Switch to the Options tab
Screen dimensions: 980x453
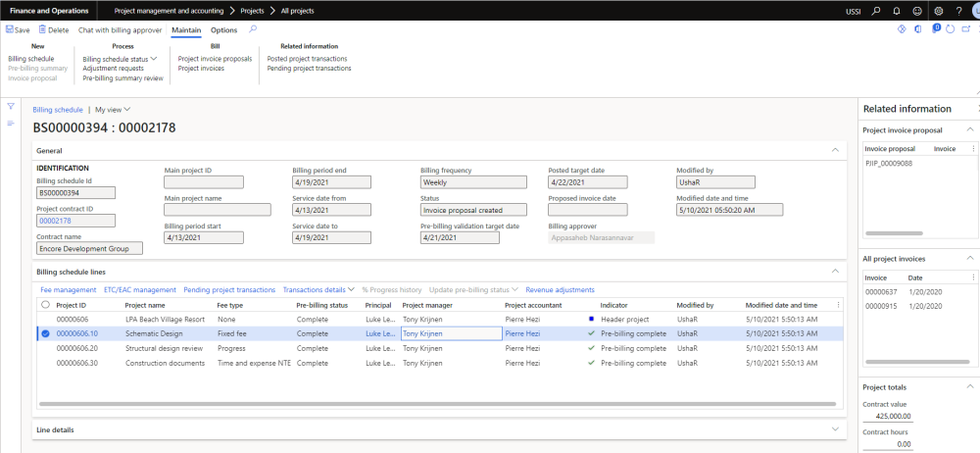coord(223,30)
